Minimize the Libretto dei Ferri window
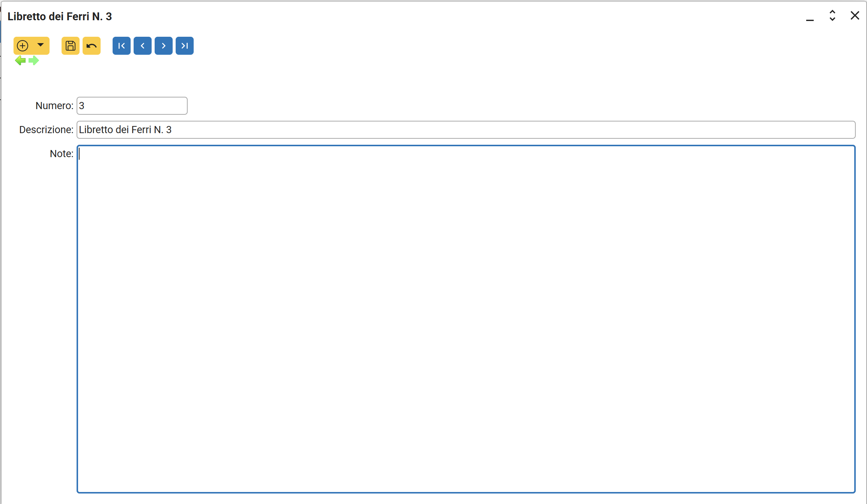The width and height of the screenshot is (867, 504). (x=810, y=17)
